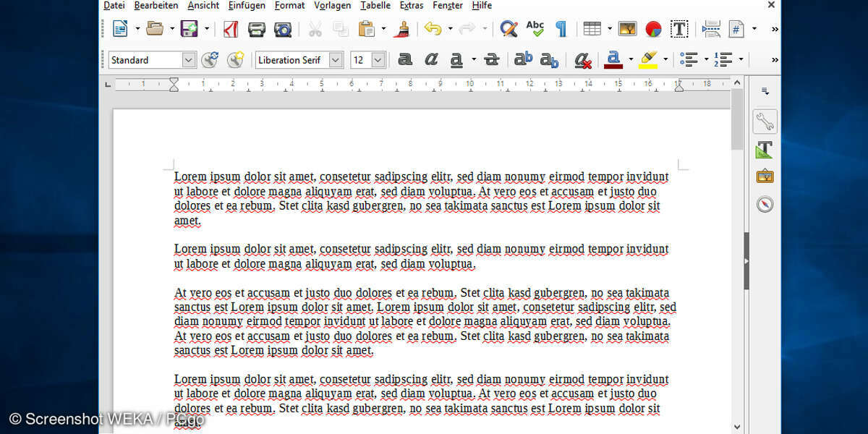The image size is (868, 434).
Task: Click the Print icon in toolbar
Action: tap(257, 29)
